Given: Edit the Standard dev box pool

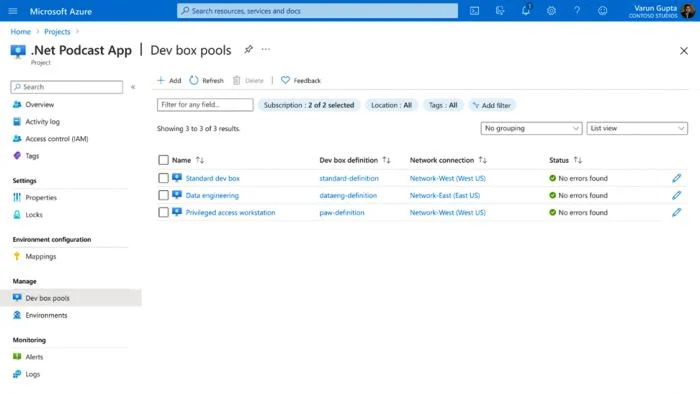Looking at the screenshot, I should coord(676,178).
